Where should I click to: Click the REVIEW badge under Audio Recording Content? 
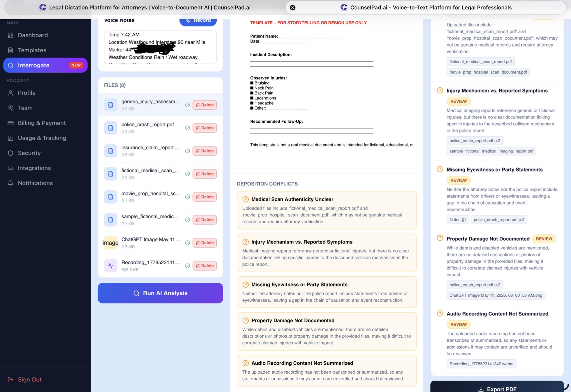tap(459, 325)
